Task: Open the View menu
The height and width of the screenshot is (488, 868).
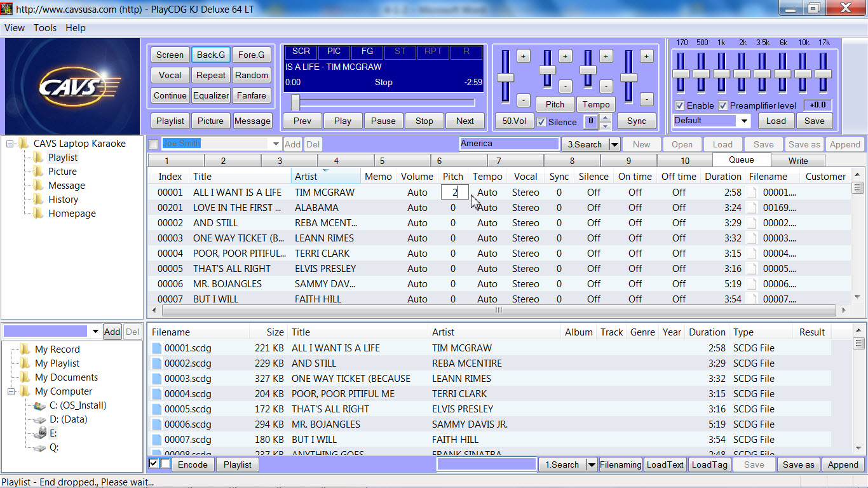Action: tap(15, 28)
